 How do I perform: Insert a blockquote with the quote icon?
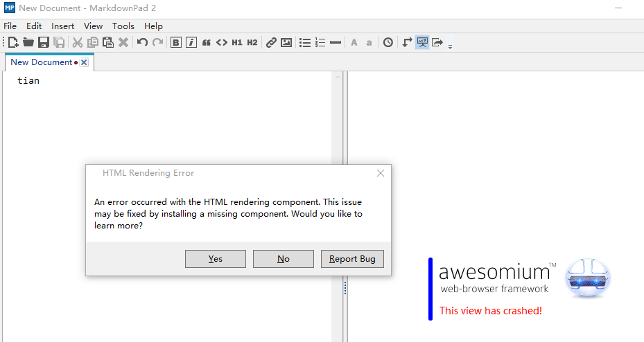(206, 42)
